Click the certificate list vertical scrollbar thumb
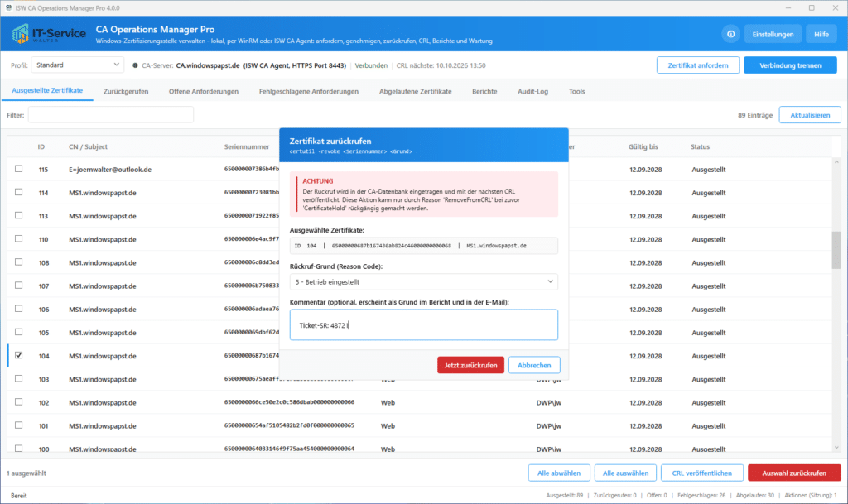This screenshot has width=848, height=504. coord(836,250)
